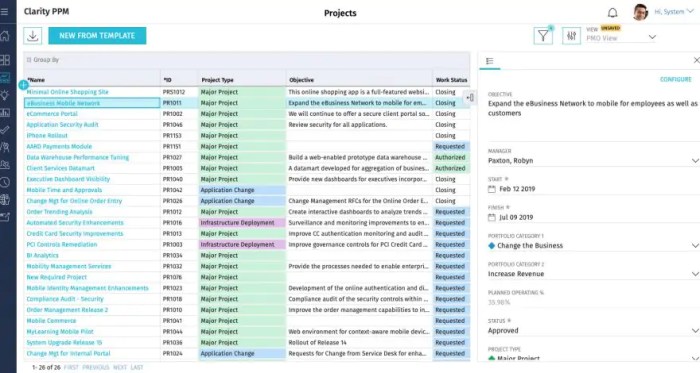The height and width of the screenshot is (373, 700).
Task: Open the pencil sidebar icon
Action: 5,217
